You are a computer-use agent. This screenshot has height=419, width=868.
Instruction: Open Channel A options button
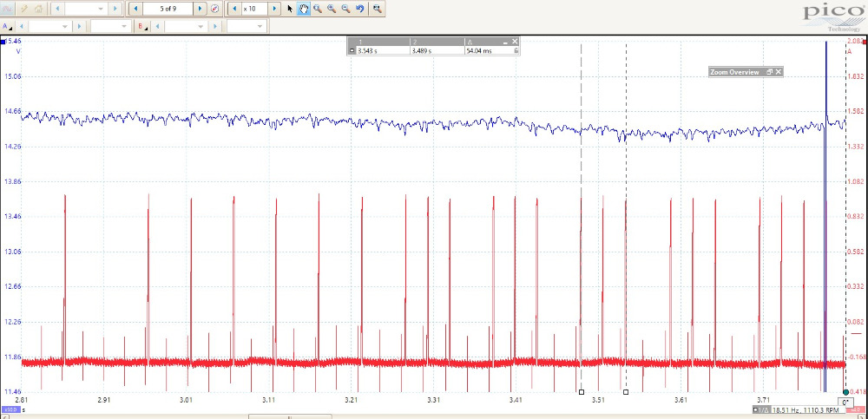9,27
